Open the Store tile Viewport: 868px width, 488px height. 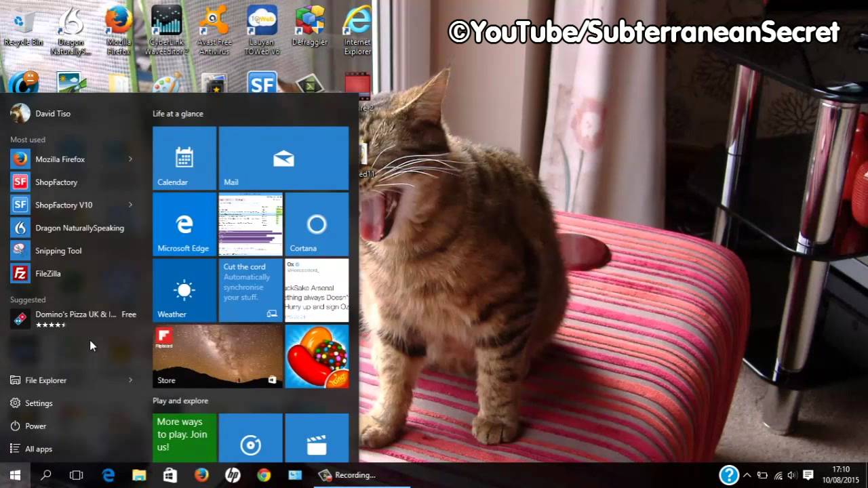click(217, 356)
